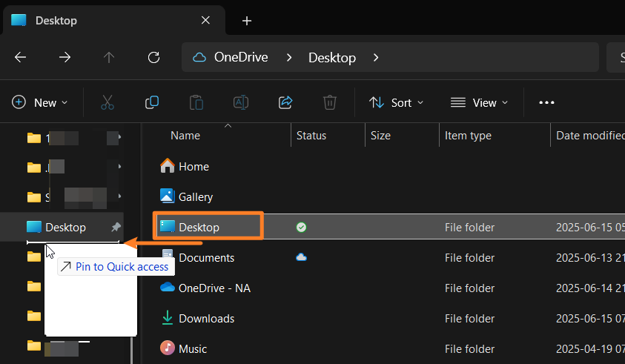Expand the second blurred folder in the sidebar

point(119,166)
